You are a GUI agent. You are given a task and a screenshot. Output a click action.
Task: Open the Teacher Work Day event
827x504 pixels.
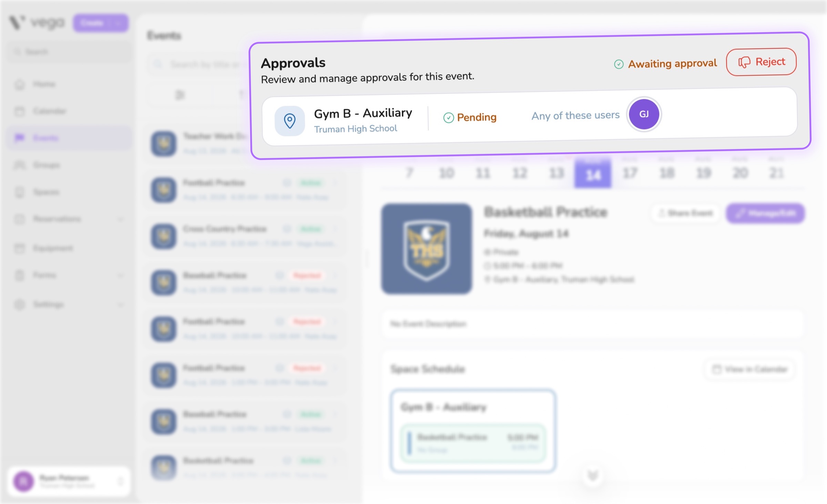pyautogui.click(x=198, y=143)
